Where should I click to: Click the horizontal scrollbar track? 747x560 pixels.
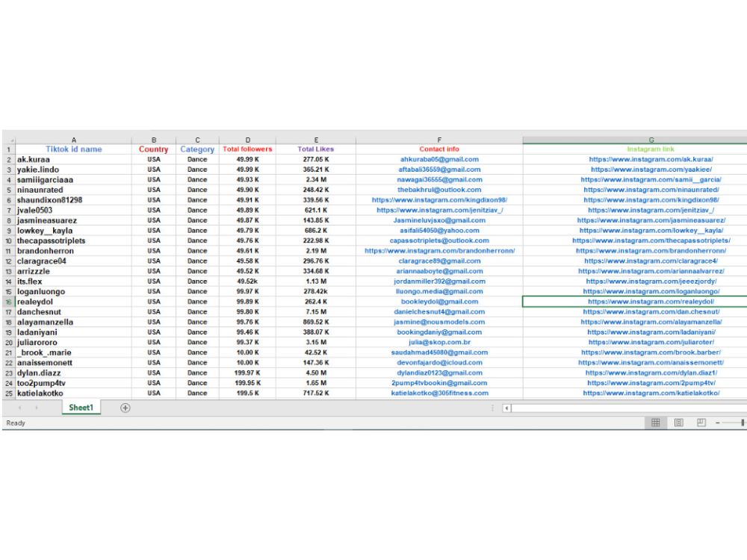pos(629,408)
